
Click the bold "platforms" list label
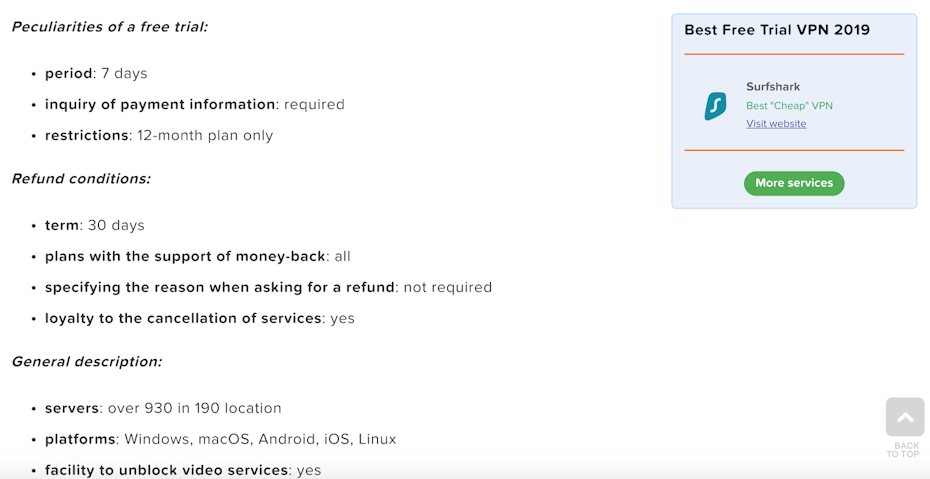80,440
